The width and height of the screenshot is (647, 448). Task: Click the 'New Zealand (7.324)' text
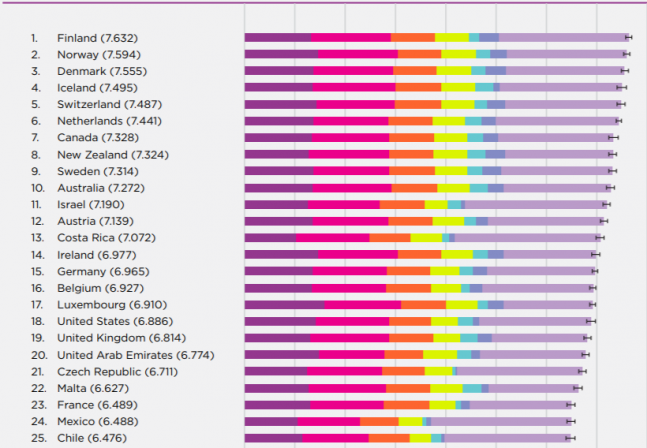[113, 155]
